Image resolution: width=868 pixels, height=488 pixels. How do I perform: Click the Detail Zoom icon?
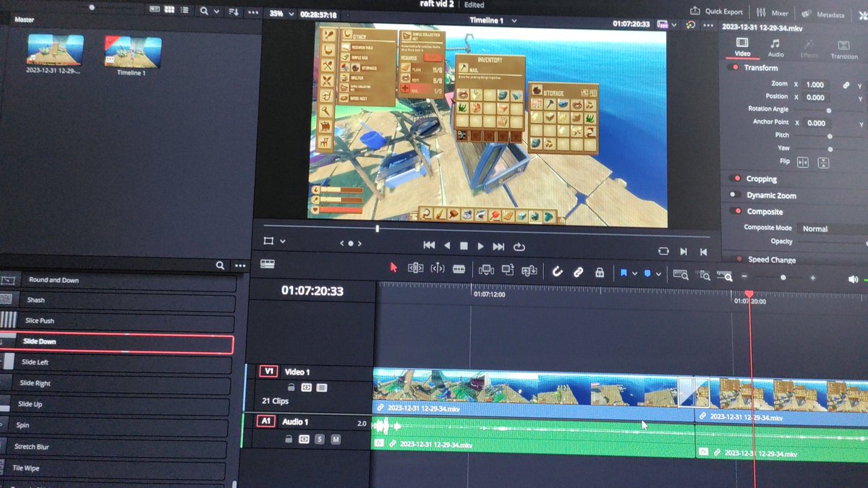(703, 275)
